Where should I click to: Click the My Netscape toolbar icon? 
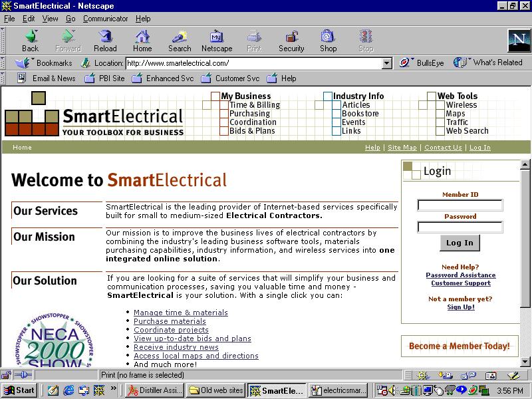217,36
